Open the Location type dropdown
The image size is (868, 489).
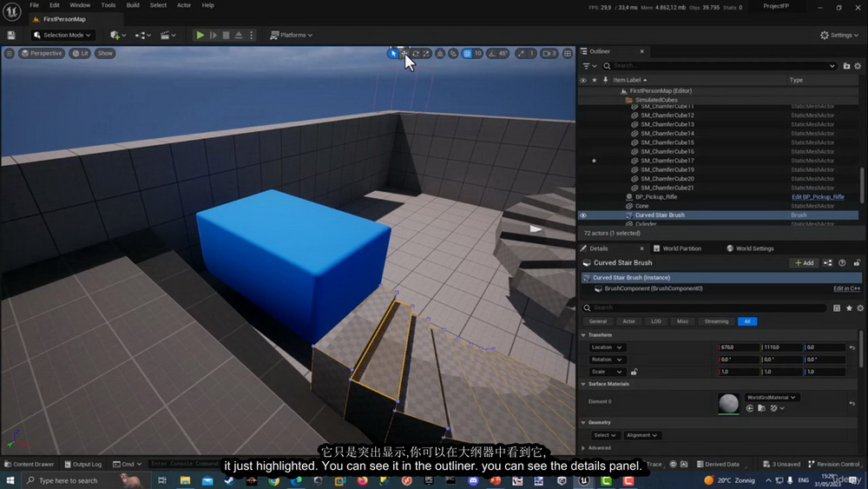(607, 347)
